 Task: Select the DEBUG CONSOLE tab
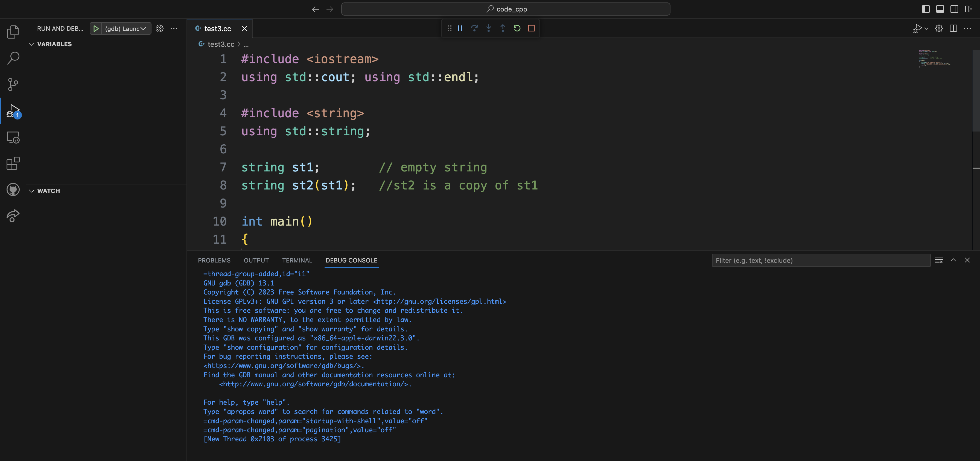coord(351,260)
